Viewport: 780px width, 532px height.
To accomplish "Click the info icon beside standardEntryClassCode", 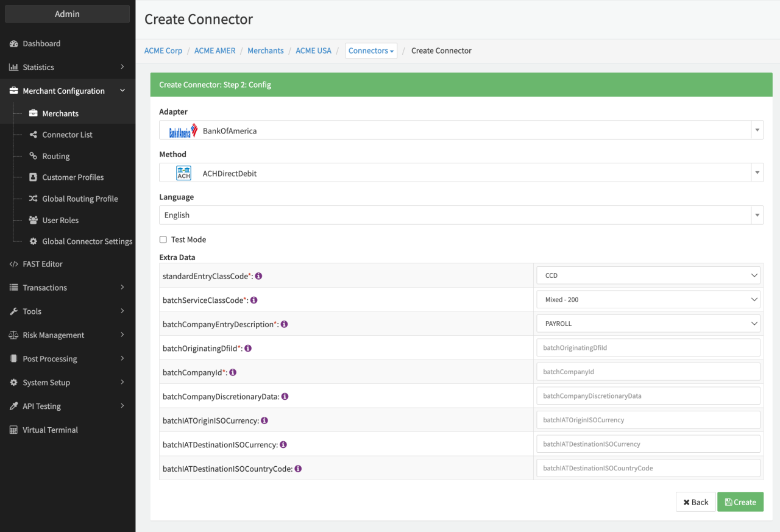I will [258, 276].
